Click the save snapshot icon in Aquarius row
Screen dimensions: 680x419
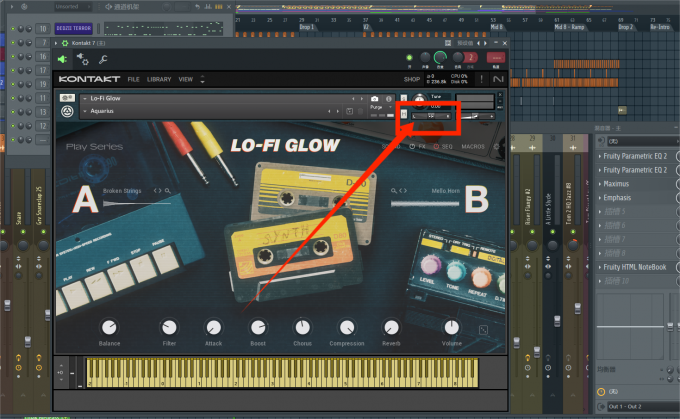350,111
